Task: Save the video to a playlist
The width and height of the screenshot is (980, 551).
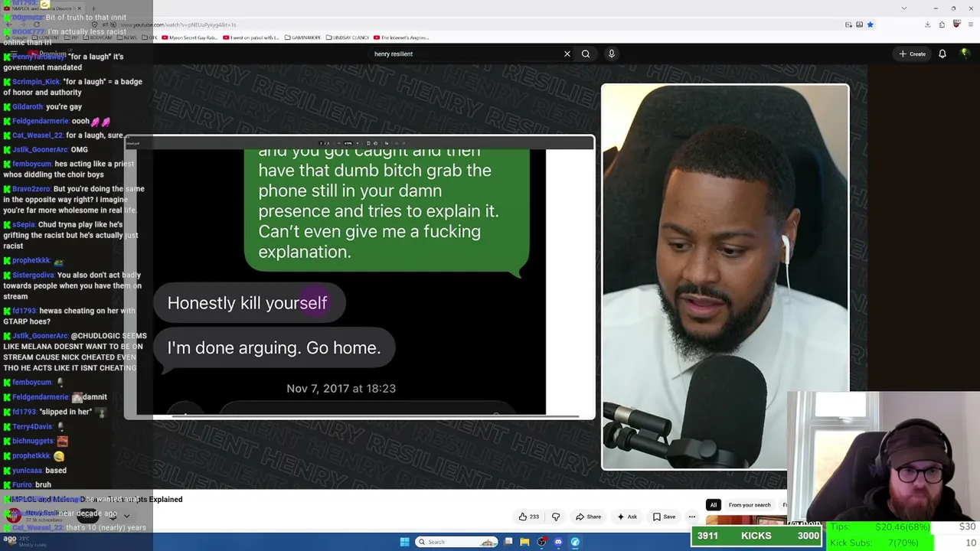Action: point(664,517)
